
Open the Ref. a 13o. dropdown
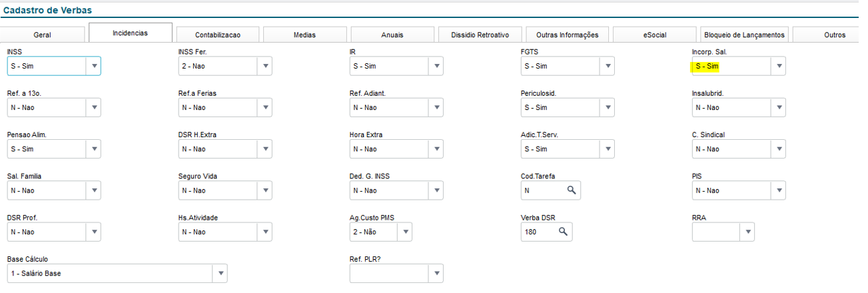coord(94,107)
